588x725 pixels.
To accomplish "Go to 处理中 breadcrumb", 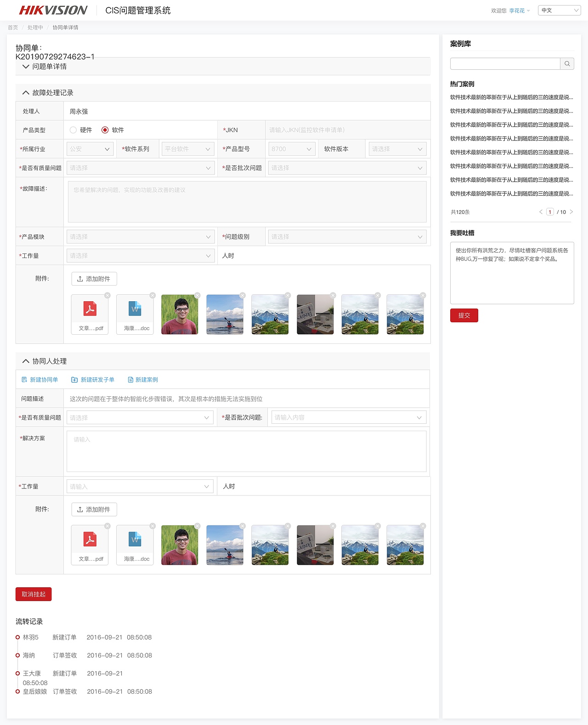I will pos(35,28).
